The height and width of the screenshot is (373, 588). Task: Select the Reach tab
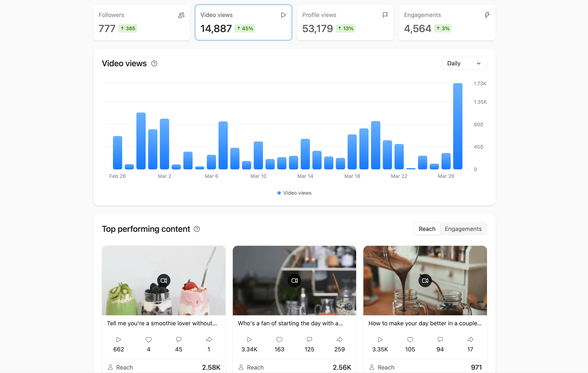[427, 229]
